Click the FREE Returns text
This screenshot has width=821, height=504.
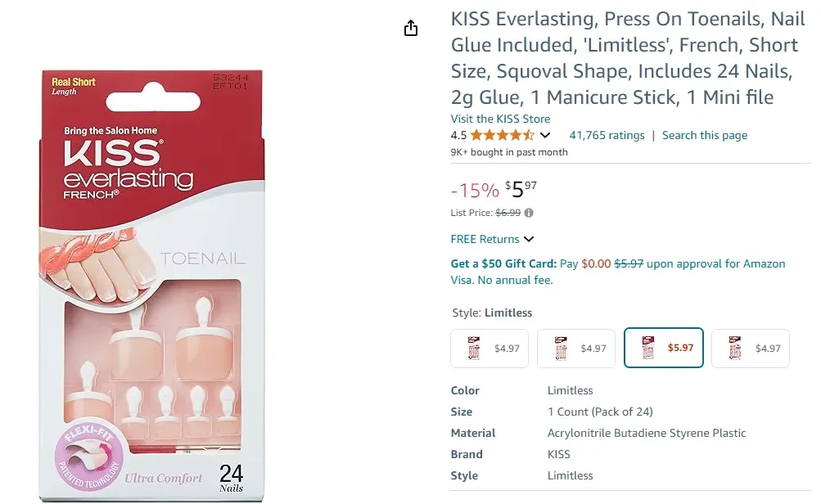(x=485, y=240)
